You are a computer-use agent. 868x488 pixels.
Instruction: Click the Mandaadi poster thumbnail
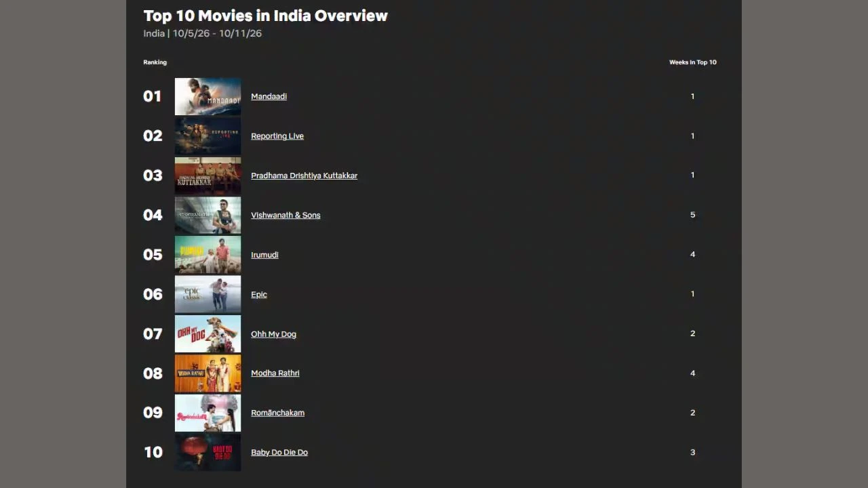point(208,96)
